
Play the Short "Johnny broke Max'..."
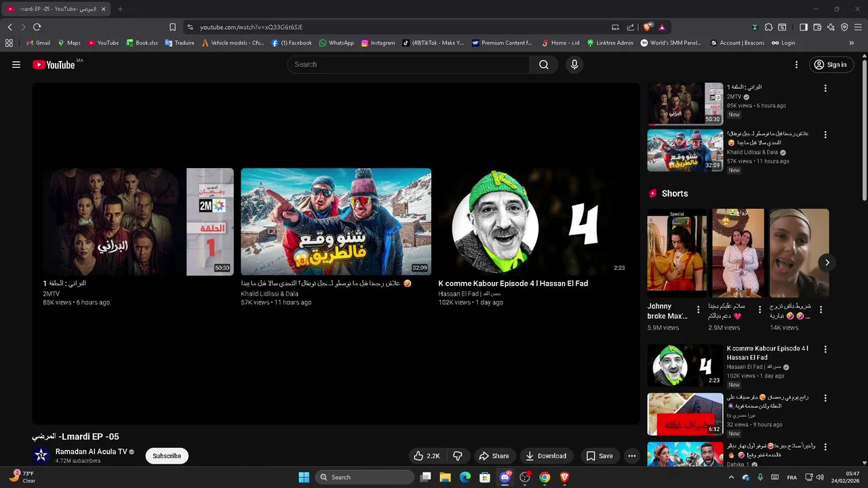(677, 253)
